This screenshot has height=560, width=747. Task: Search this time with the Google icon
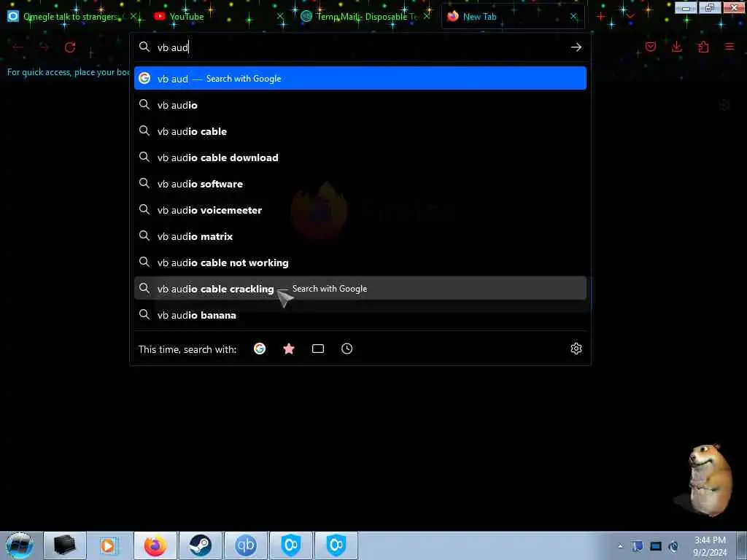260,349
